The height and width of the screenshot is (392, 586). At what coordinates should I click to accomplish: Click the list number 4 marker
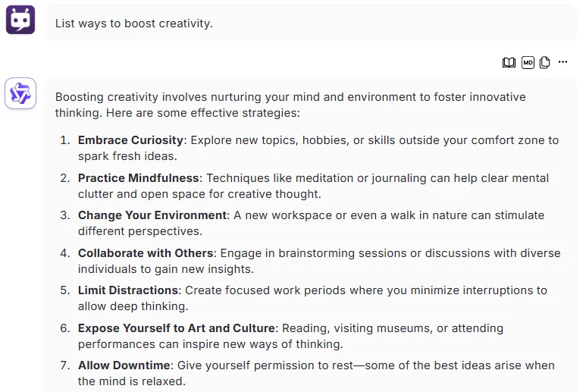click(65, 253)
